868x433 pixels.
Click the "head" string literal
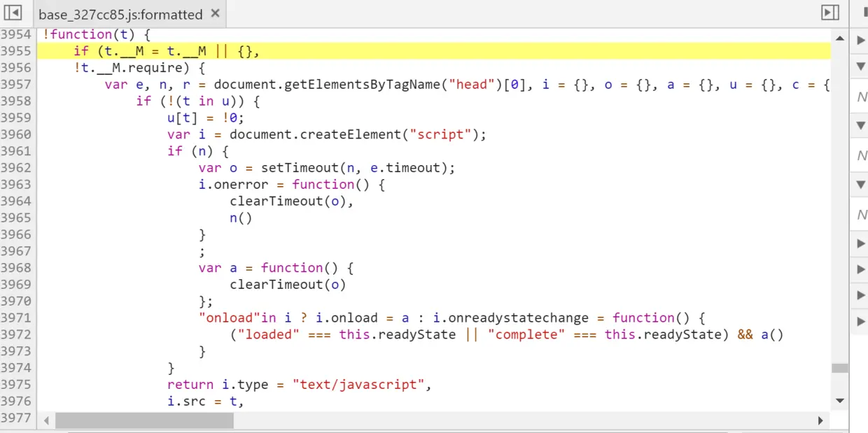[473, 84]
